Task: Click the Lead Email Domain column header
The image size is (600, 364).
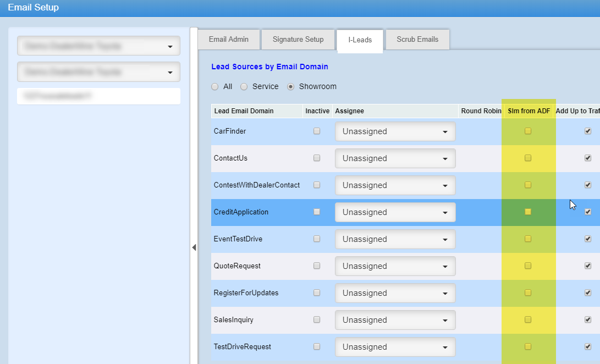Action: (x=244, y=111)
